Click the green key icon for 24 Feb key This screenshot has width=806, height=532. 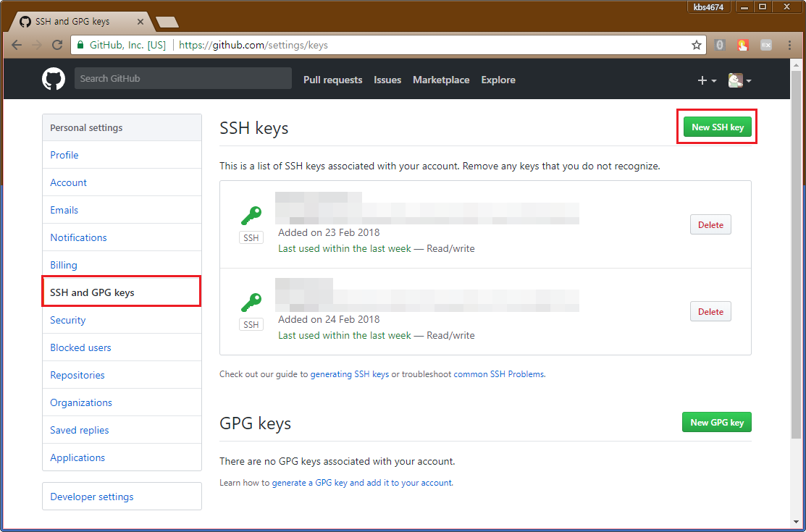pos(251,303)
